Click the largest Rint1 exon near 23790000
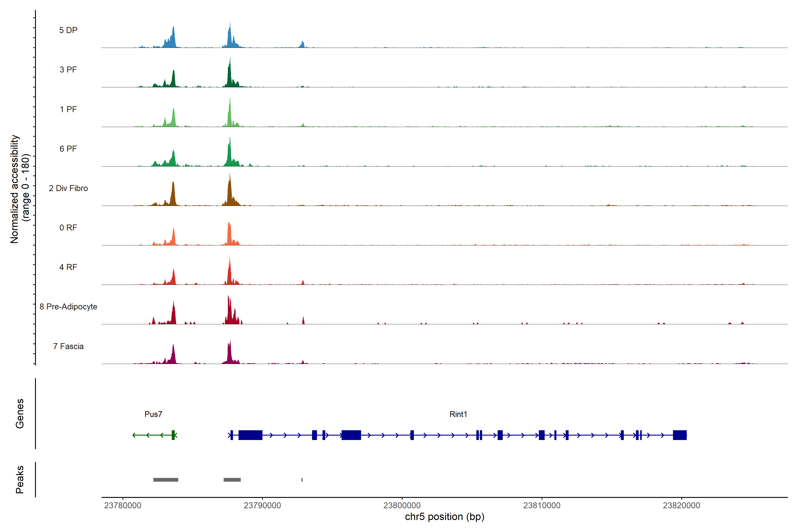The height and width of the screenshot is (532, 798). pyautogui.click(x=250, y=435)
